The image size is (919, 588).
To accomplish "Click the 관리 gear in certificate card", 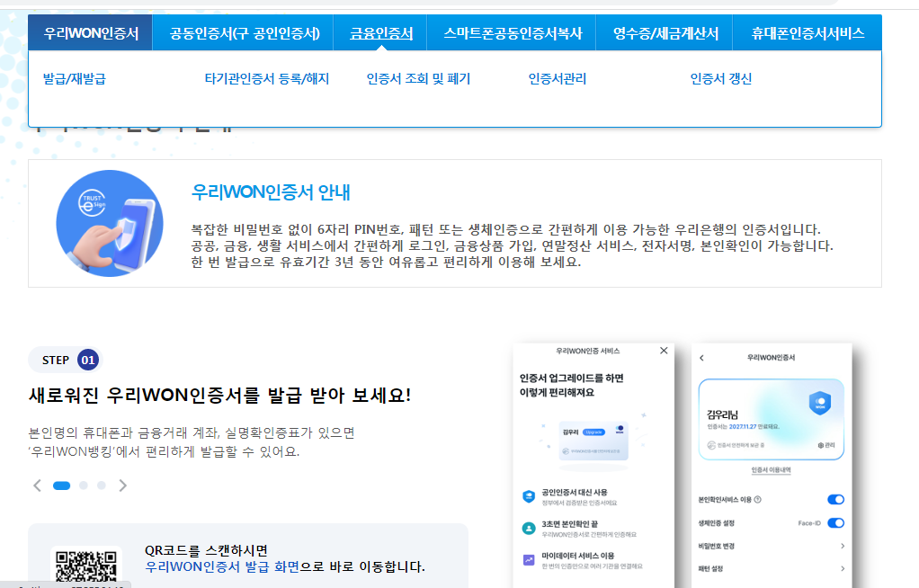I will 826,445.
